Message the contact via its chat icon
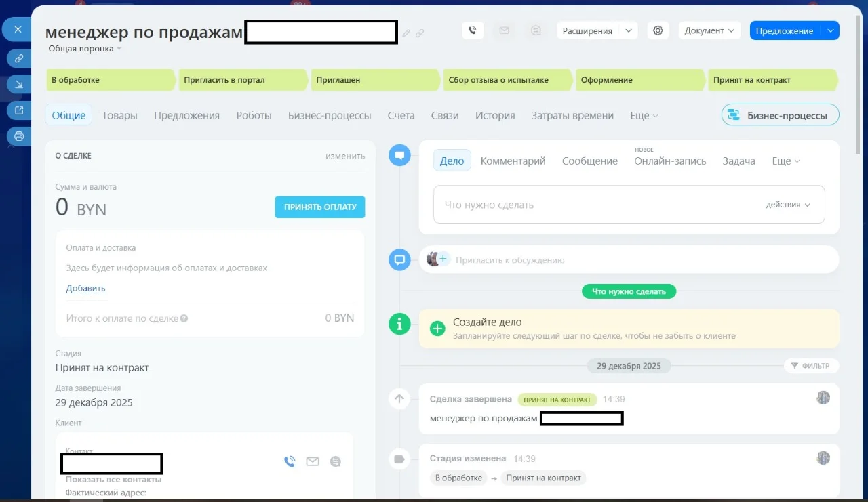 [x=335, y=461]
